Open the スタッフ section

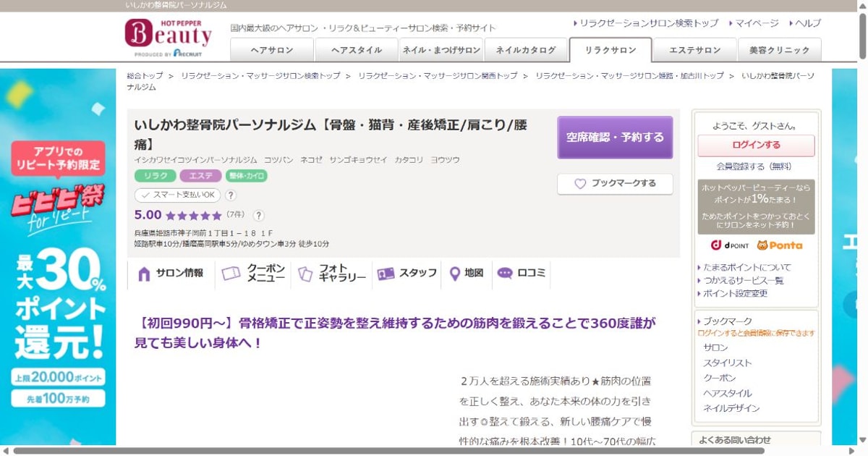[x=407, y=274]
